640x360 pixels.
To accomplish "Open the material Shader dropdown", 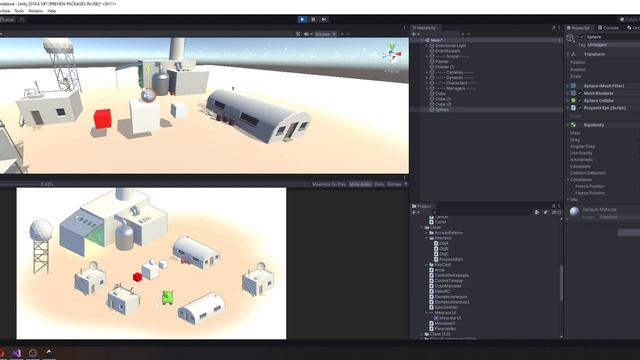I will (620, 217).
